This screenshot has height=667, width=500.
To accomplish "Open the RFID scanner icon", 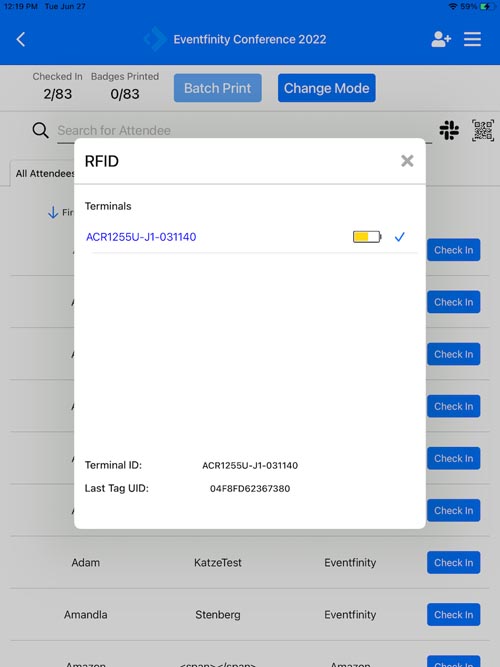I will (449, 130).
